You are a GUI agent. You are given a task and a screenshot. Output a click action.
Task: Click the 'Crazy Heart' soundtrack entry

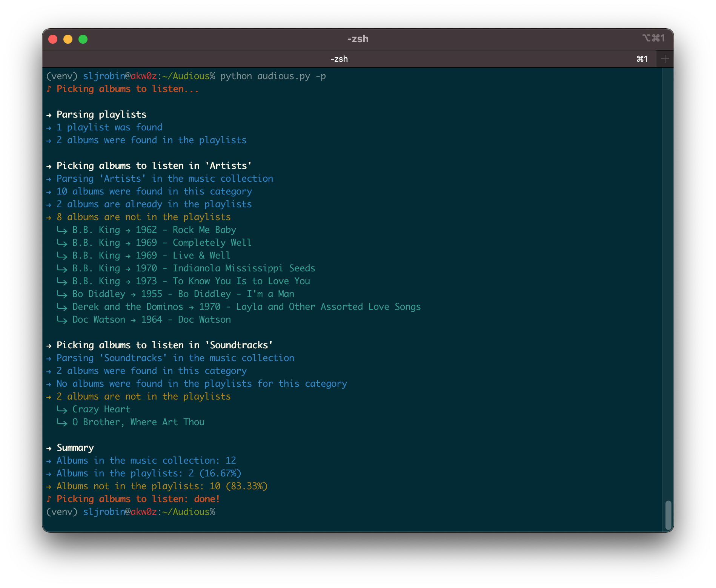pos(101,409)
